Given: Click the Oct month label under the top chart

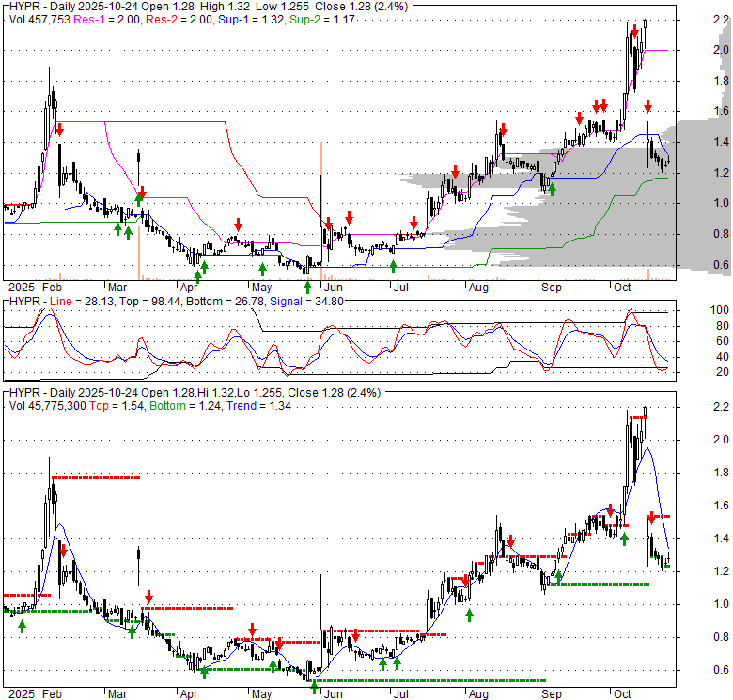Looking at the screenshot, I should pos(622,287).
